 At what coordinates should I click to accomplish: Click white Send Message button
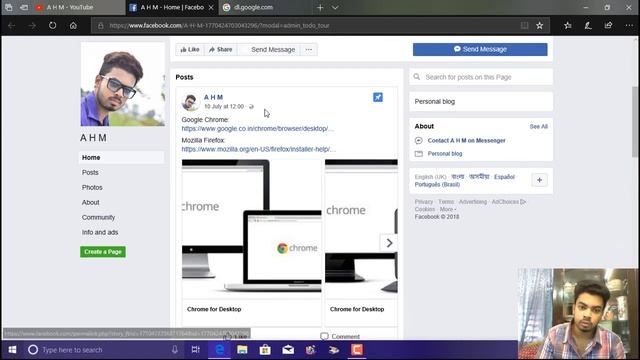click(269, 49)
